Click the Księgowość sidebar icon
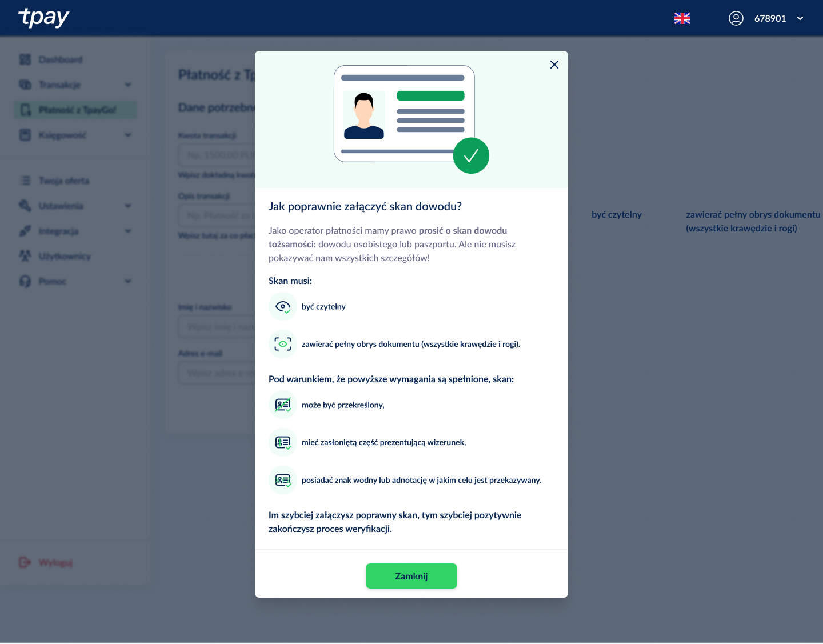 pos(25,135)
